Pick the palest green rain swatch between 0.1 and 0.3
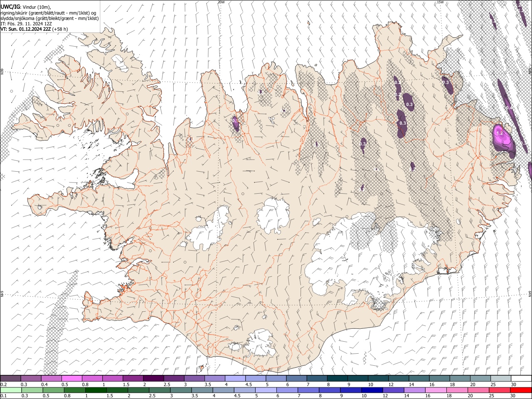 coord(11,390)
